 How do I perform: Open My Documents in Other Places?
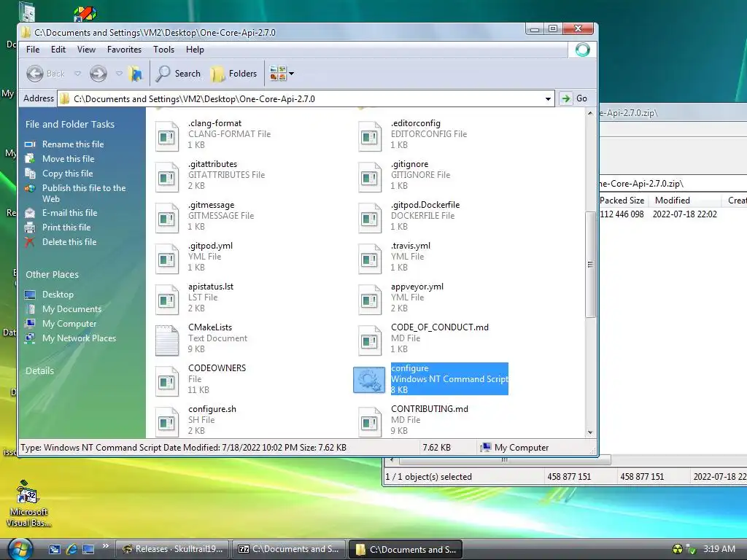(72, 309)
